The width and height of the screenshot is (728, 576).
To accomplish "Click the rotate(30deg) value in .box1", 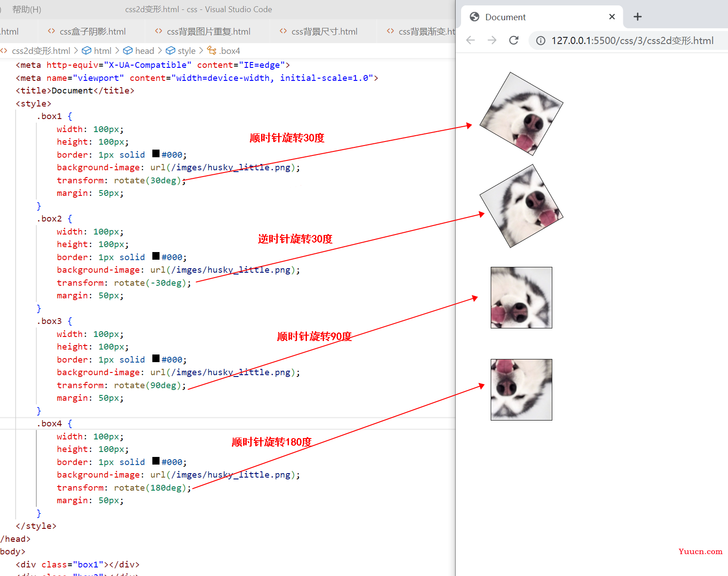I will tap(147, 180).
